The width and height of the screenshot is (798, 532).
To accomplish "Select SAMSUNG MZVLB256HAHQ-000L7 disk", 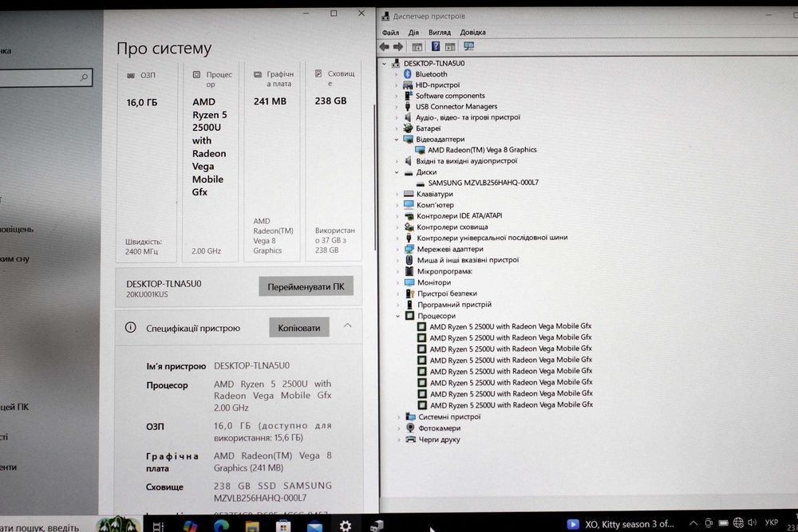I will point(483,183).
